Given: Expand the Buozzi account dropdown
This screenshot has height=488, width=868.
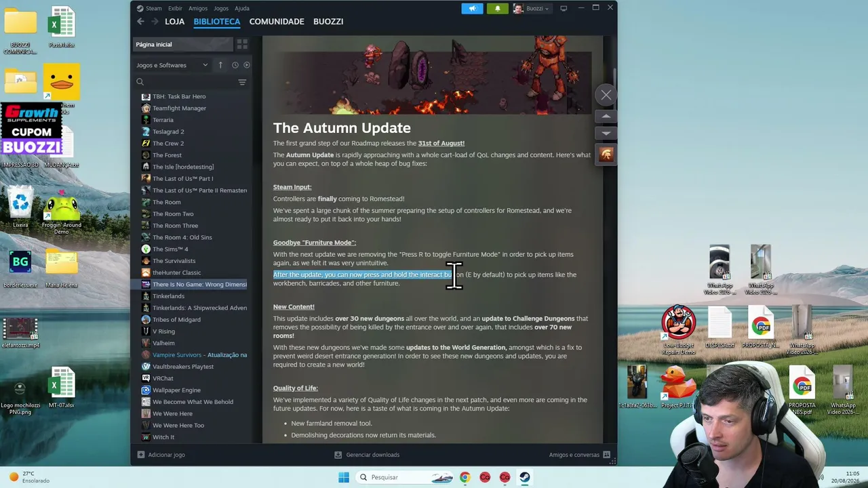Looking at the screenshot, I should click(531, 8).
